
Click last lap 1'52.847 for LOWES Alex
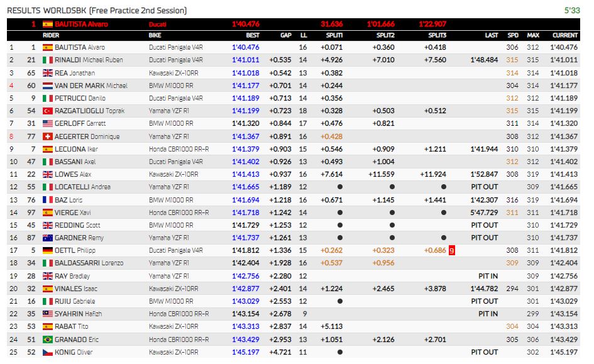point(484,174)
